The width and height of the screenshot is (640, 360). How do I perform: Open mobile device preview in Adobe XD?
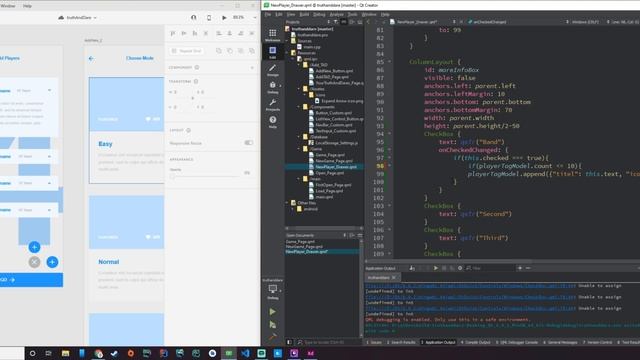(x=209, y=18)
